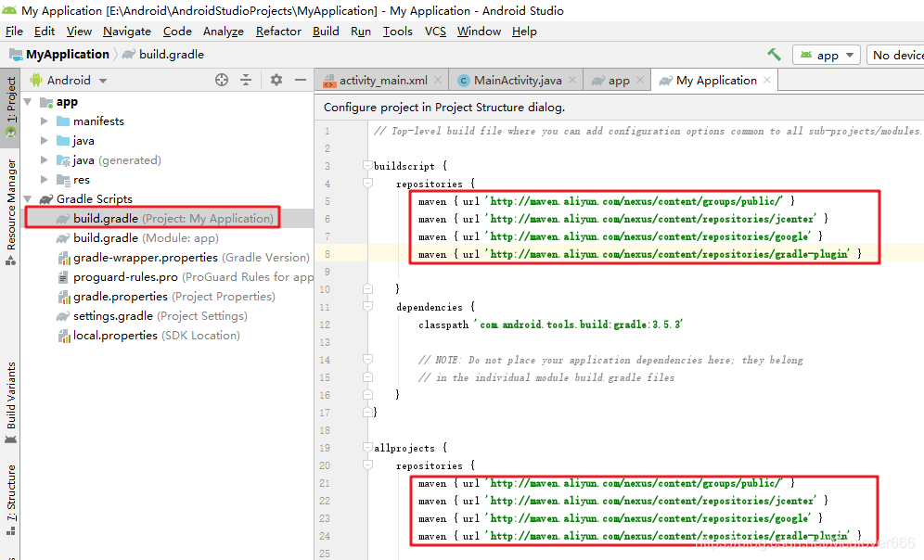924x560 pixels.
Task: Open the VCS menu
Action: 435,32
